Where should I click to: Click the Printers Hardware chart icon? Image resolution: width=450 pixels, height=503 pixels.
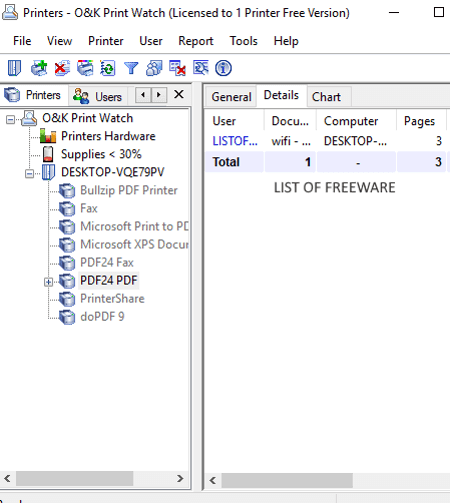pos(48,136)
